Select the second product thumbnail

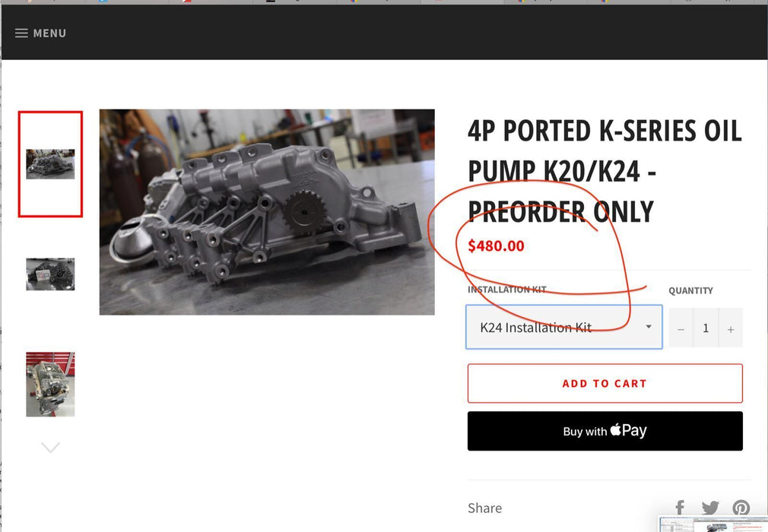coord(50,274)
